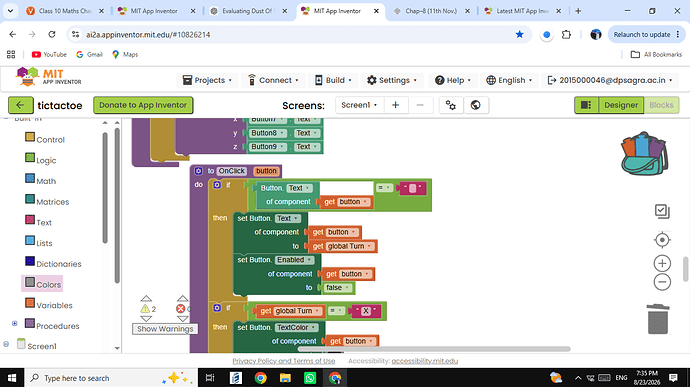690x387 pixels.
Task: Go back with the green arrow button
Action: click(x=20, y=105)
